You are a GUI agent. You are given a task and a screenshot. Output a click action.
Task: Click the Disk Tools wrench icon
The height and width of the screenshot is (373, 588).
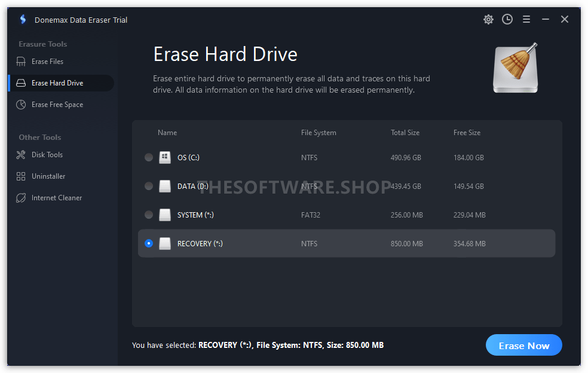point(21,155)
